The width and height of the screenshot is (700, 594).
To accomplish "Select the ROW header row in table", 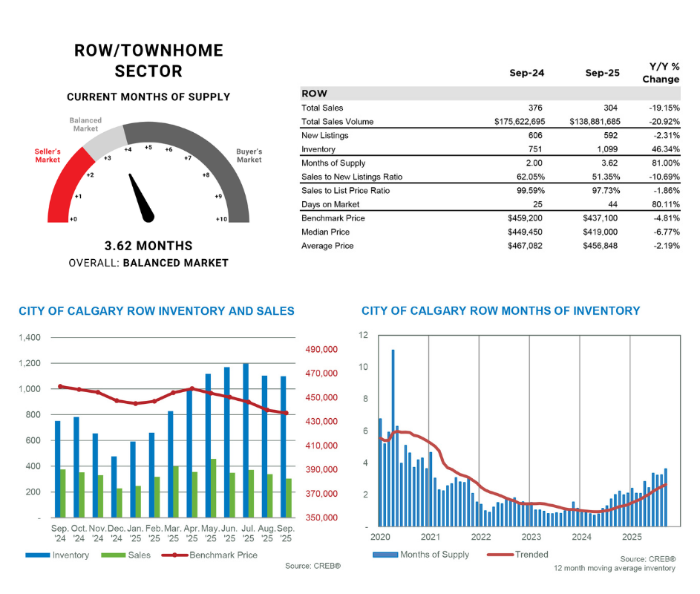I will coord(490,94).
